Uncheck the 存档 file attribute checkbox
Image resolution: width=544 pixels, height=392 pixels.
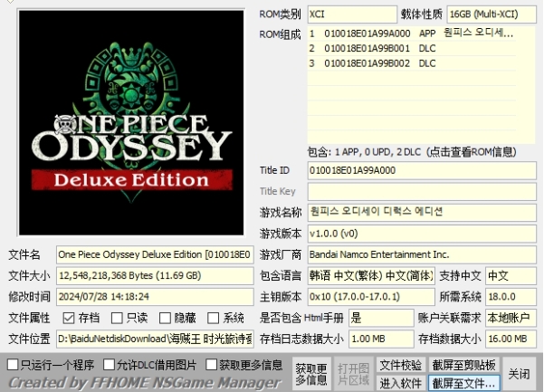[69, 318]
